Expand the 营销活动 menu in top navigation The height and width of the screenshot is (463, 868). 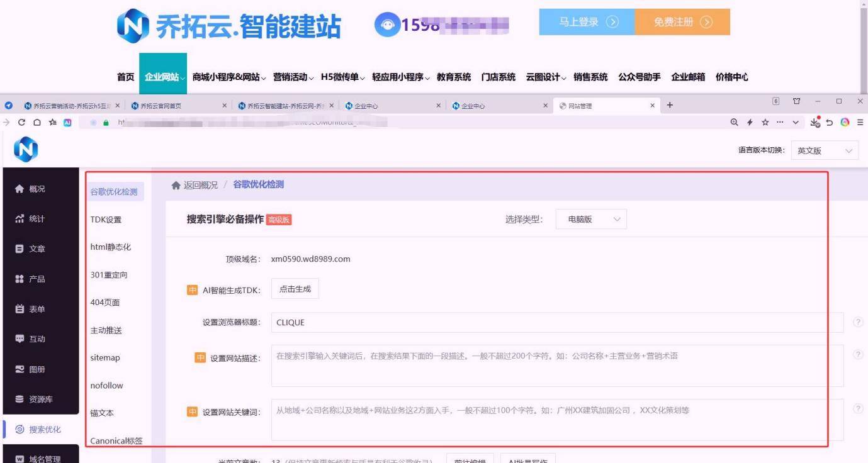point(293,77)
